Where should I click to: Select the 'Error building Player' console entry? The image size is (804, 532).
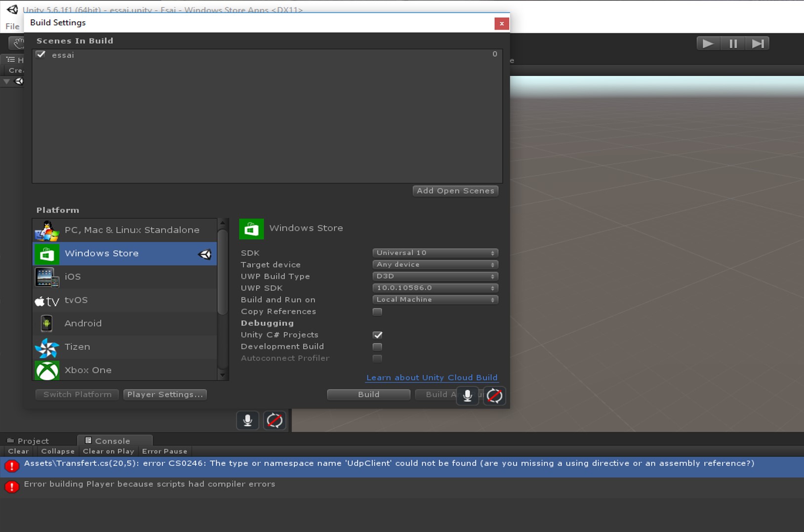[x=402, y=487]
